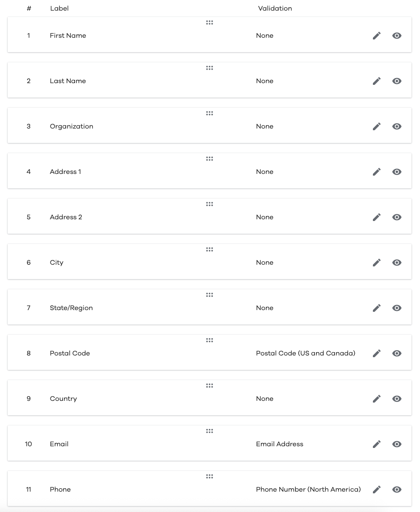Click the drag dots on the City row
Viewport: 420px width, 512px height.
tap(210, 249)
